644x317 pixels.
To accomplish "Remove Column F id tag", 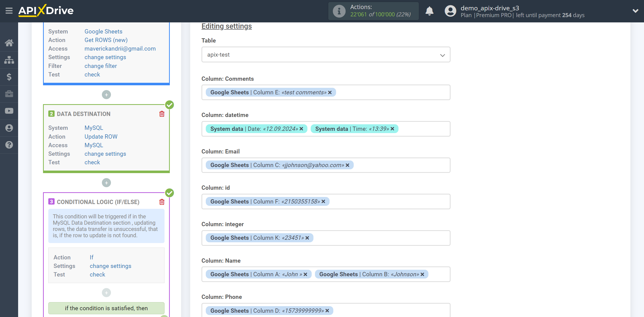I will coord(324,202).
